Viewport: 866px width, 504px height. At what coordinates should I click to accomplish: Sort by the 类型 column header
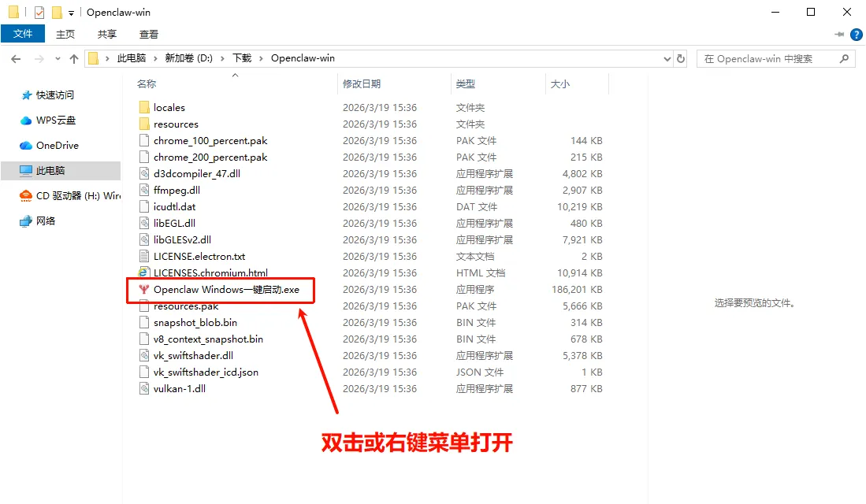[466, 84]
